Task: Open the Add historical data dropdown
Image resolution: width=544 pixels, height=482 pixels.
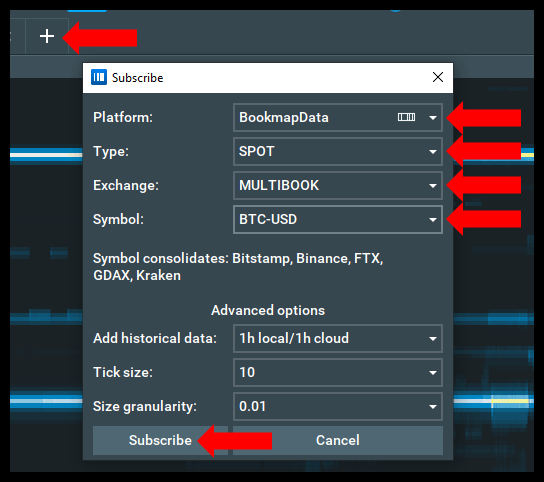Action: click(338, 338)
